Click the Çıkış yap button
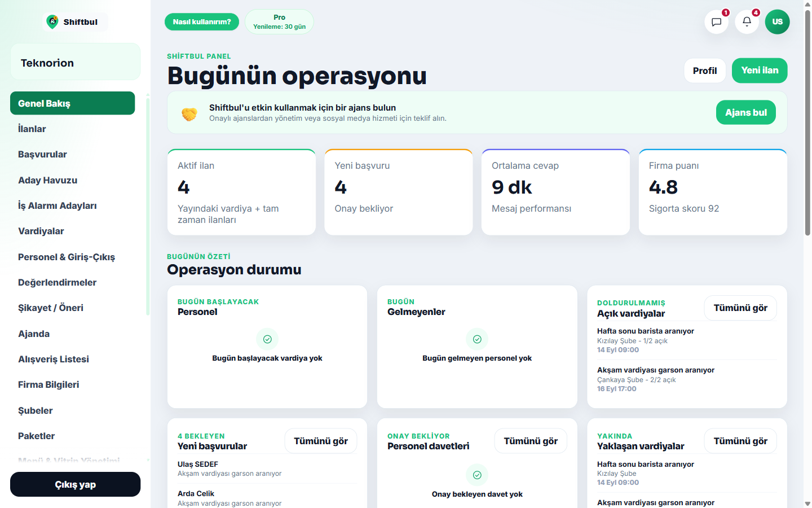Viewport: 812px width, 508px height. (x=75, y=484)
